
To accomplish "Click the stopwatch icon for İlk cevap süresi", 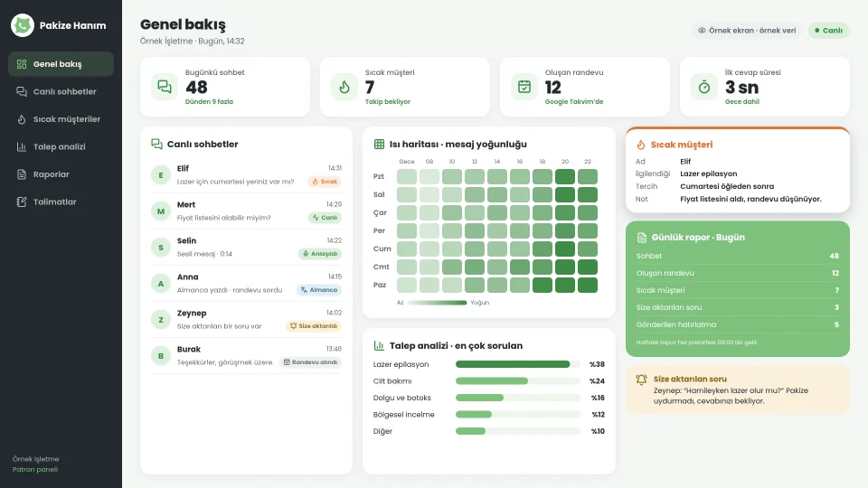I will (x=704, y=87).
